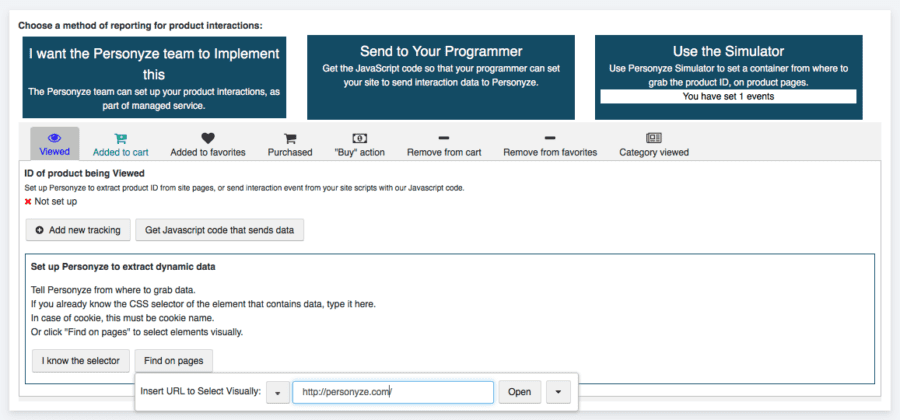The image size is (900, 420).
Task: Select the Viewed eye icon tab
Action: 55,138
